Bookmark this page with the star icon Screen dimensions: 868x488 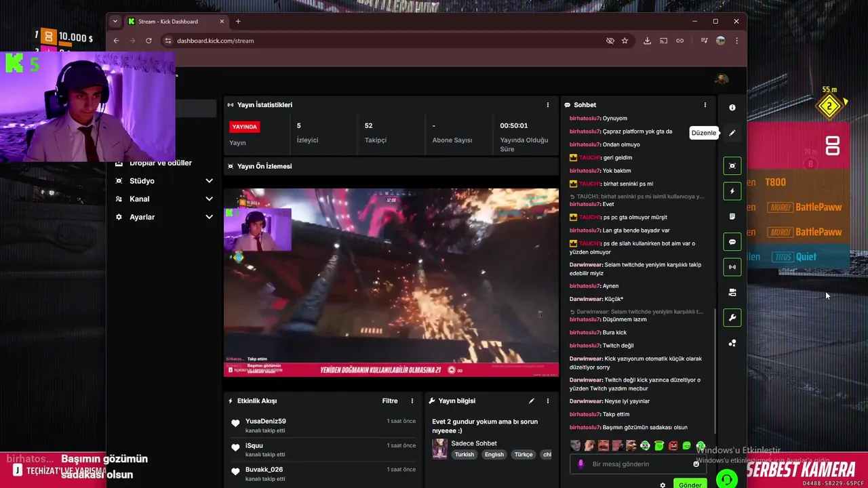[x=625, y=41]
